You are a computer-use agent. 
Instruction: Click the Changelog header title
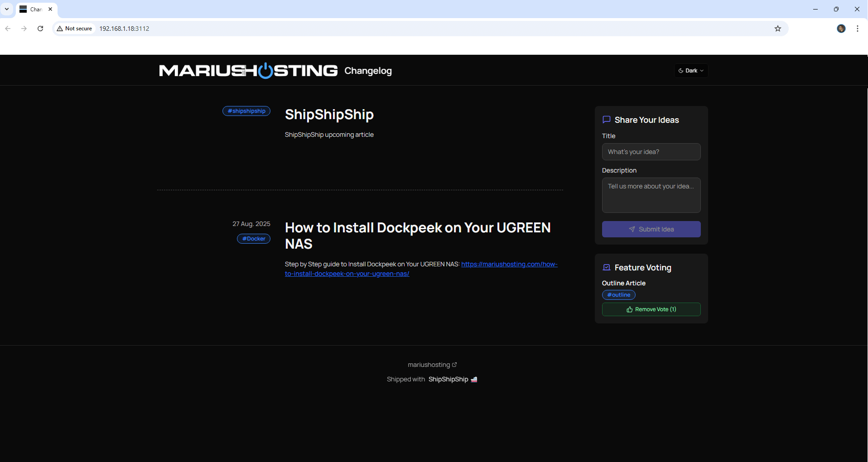click(x=368, y=71)
